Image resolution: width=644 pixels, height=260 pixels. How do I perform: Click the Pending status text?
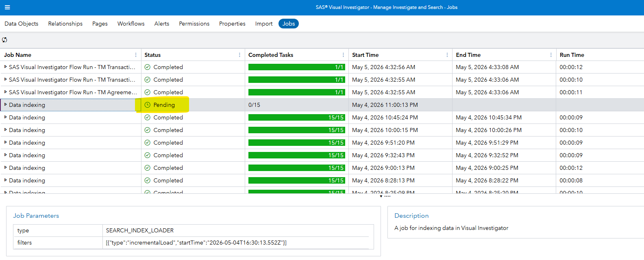[x=164, y=105]
